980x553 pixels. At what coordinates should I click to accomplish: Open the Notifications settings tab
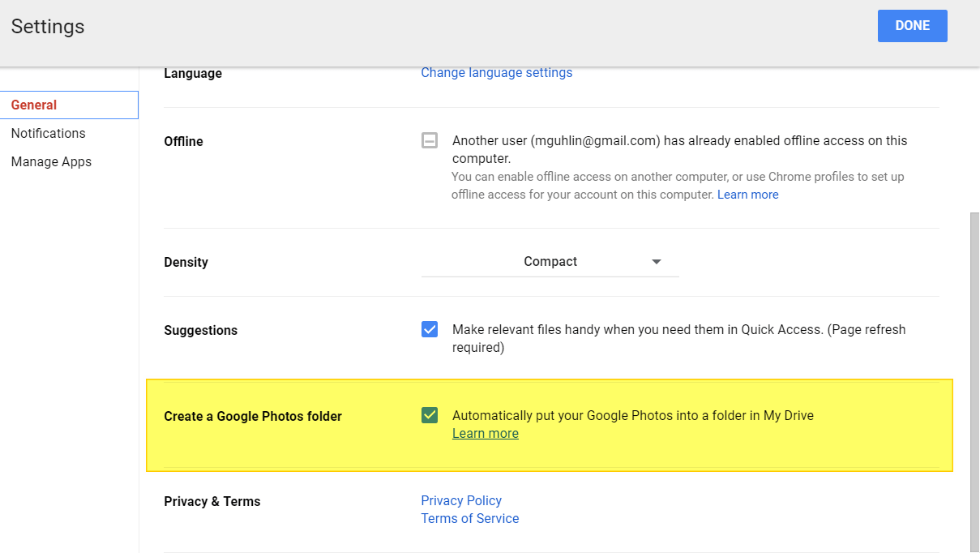[x=48, y=133]
